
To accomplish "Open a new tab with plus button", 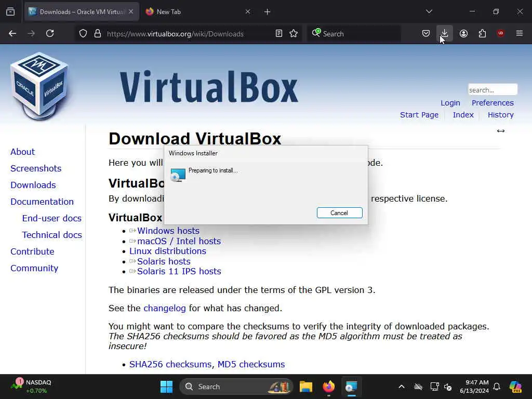I will click(x=268, y=12).
